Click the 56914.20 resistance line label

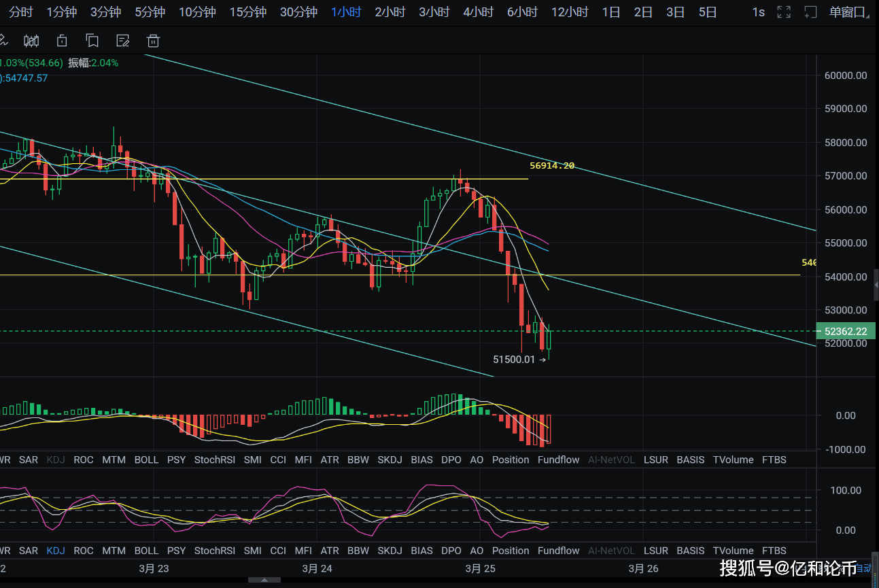tap(552, 165)
